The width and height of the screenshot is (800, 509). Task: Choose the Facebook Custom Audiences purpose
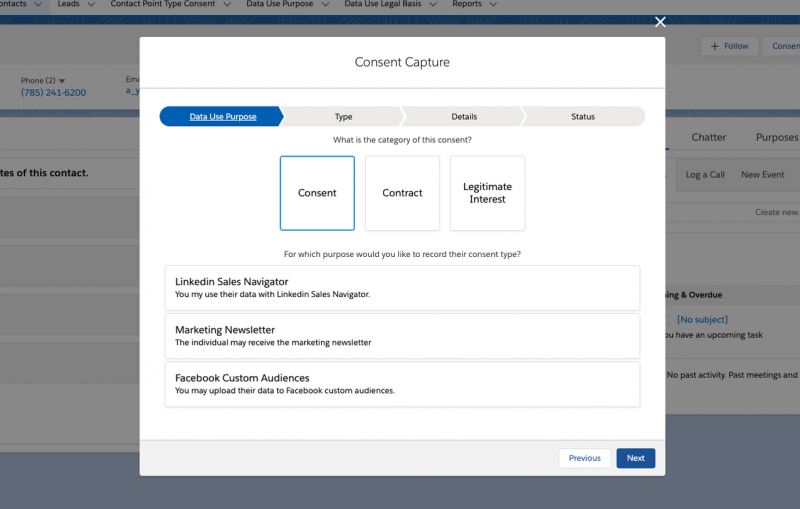coord(402,384)
